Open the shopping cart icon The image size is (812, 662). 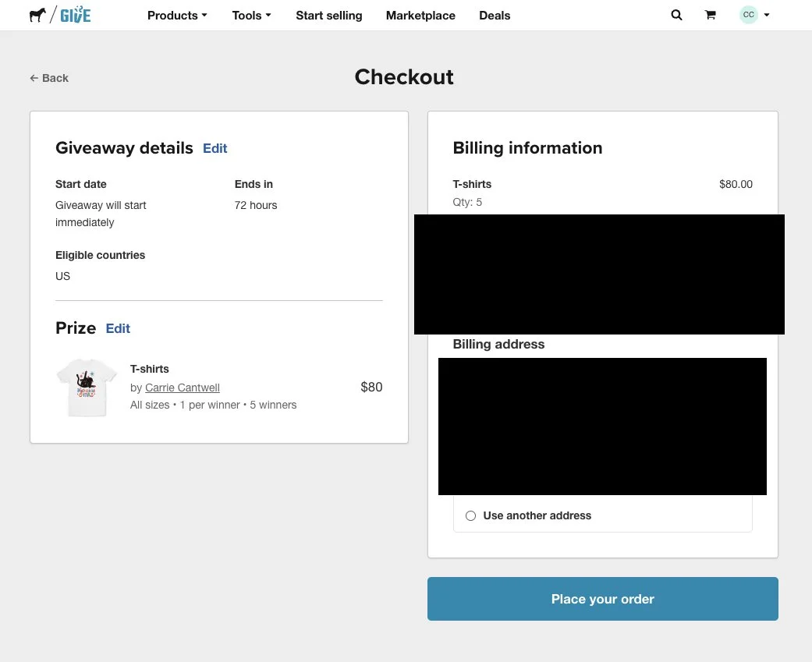coord(710,15)
